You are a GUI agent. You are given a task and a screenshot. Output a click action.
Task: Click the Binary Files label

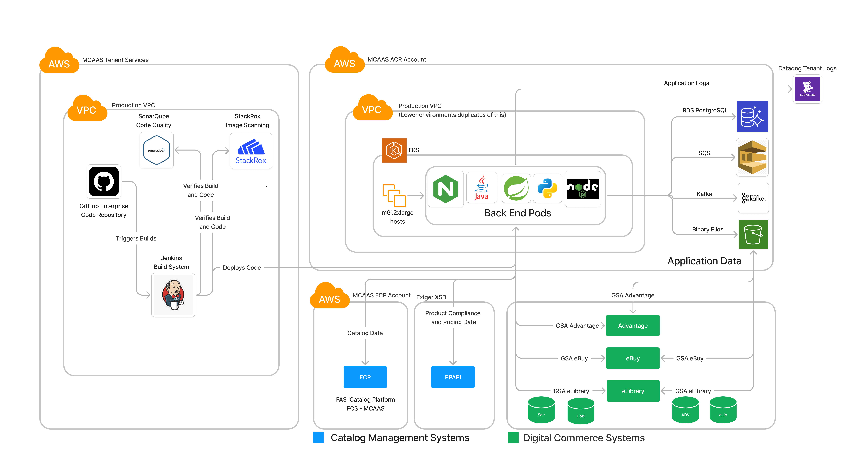708,229
